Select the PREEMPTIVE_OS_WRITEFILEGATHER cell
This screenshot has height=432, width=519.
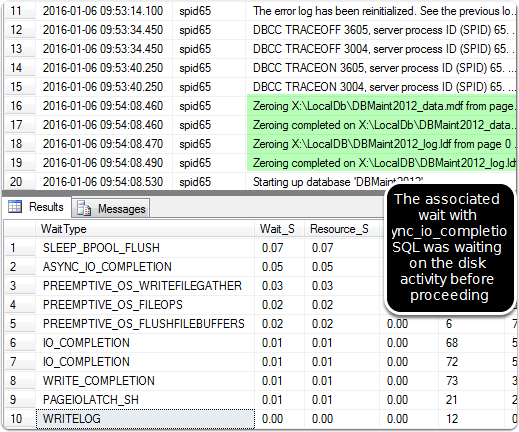tap(145, 286)
